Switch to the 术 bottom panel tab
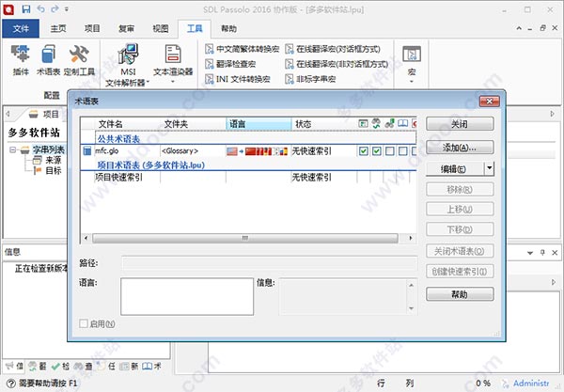The width and height of the screenshot is (564, 392). (x=151, y=366)
